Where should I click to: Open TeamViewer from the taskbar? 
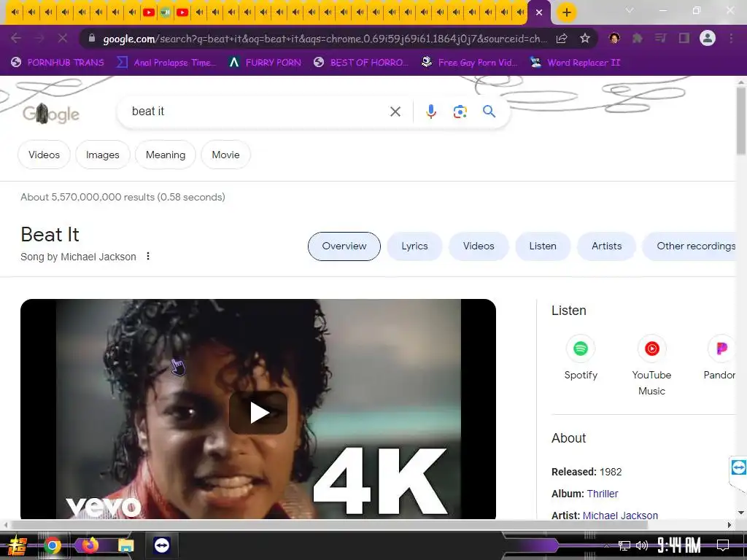point(161,545)
